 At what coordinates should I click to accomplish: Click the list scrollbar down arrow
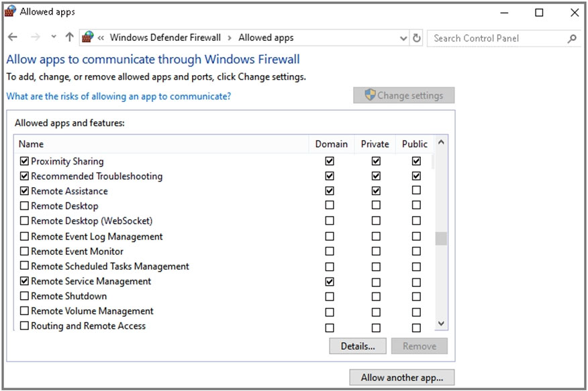442,323
